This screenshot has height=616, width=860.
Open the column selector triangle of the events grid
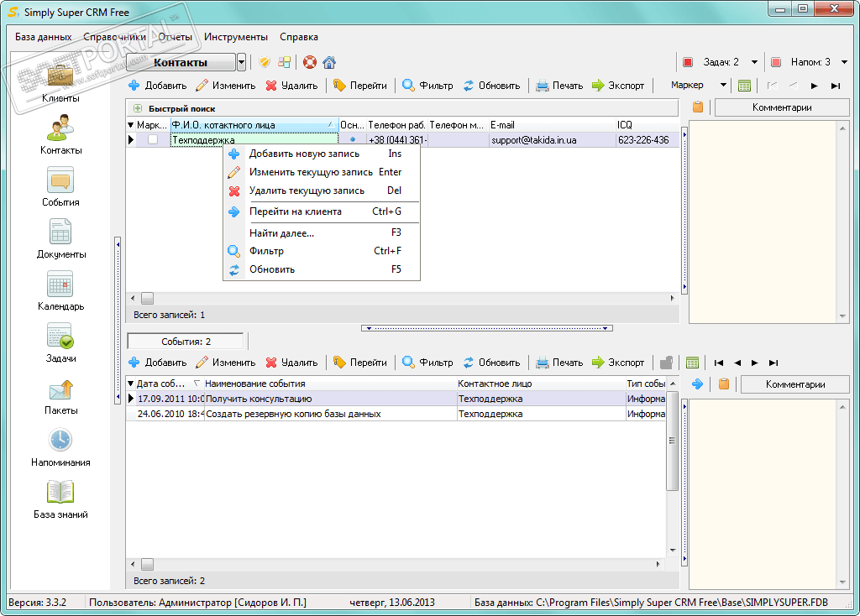pos(130,384)
